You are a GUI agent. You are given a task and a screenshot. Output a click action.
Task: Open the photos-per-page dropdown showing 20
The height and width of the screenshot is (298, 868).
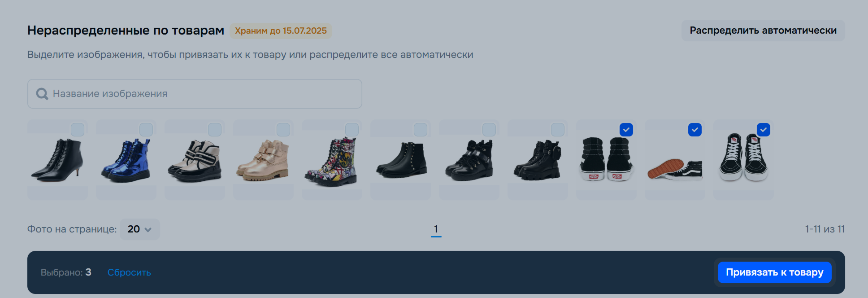[x=140, y=229]
